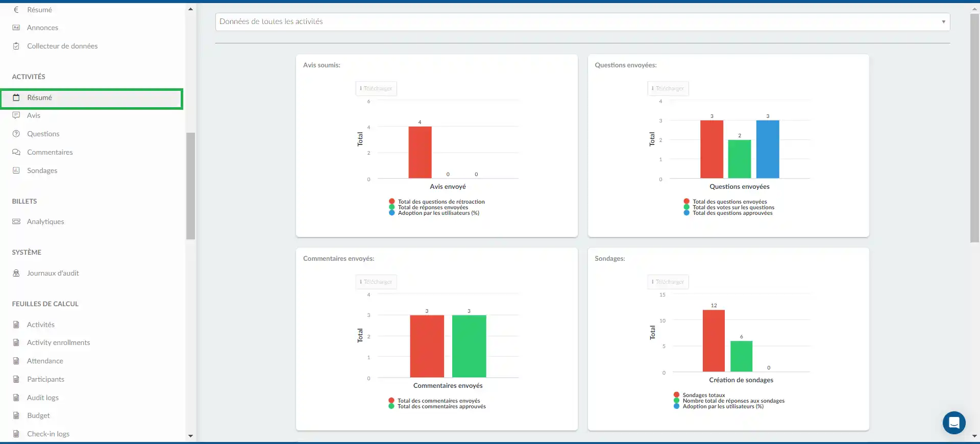Toggle legend Total des questions de rétroaction
The width and height of the screenshot is (980, 444).
click(x=437, y=202)
